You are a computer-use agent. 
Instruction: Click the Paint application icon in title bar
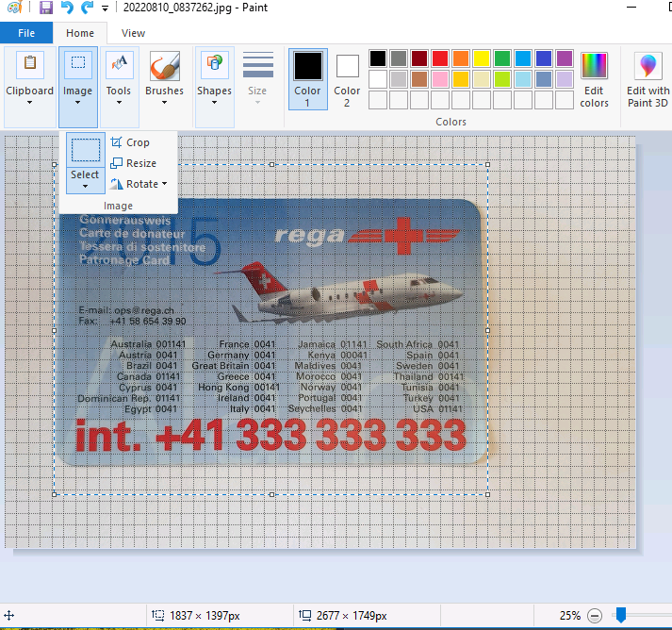coord(15,8)
